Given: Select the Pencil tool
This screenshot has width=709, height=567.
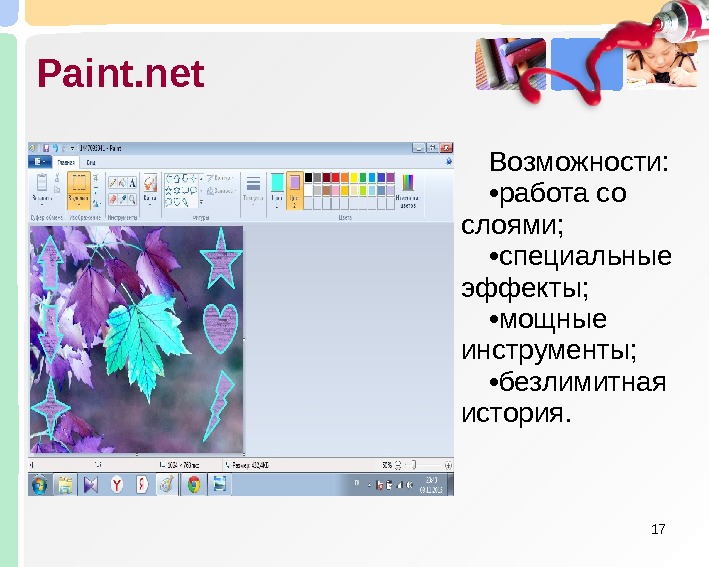Looking at the screenshot, I should pyautogui.click(x=113, y=183).
